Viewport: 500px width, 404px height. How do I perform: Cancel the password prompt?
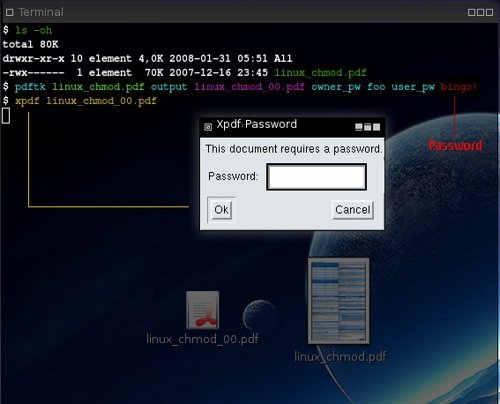(x=353, y=210)
